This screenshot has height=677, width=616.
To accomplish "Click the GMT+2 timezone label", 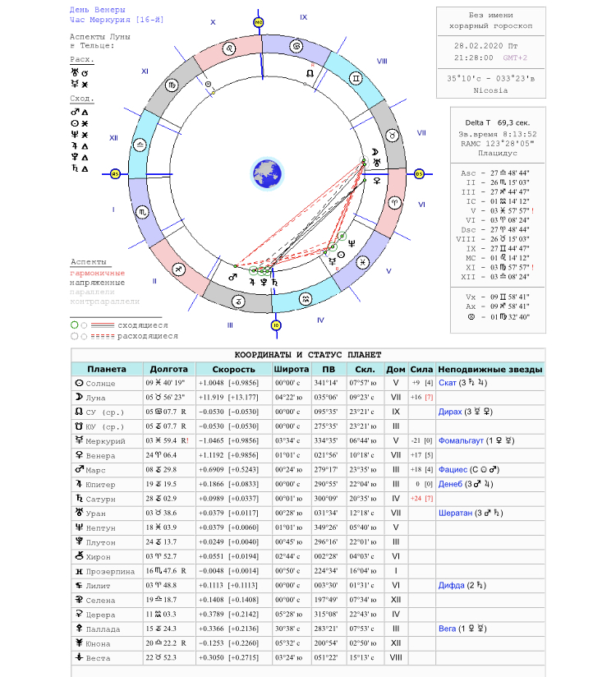I will [x=514, y=58].
